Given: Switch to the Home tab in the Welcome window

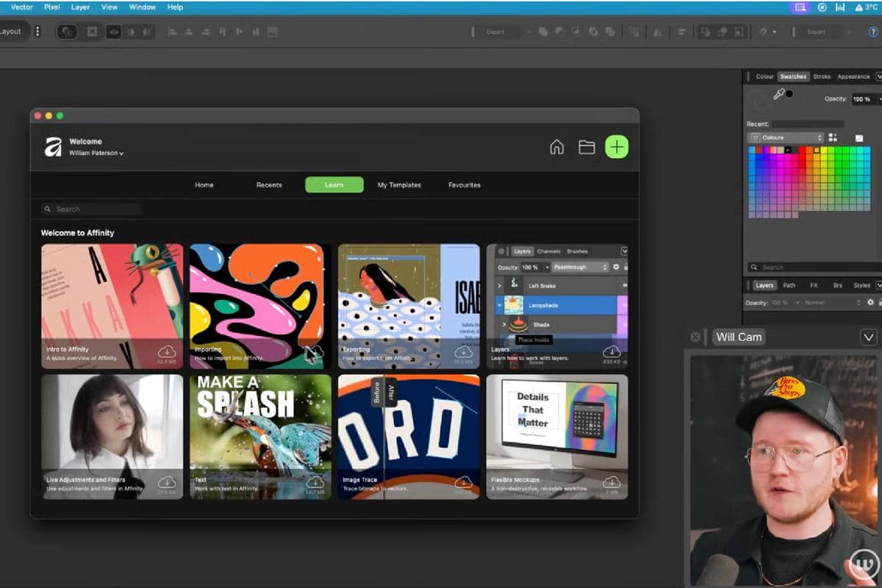Looking at the screenshot, I should point(204,184).
